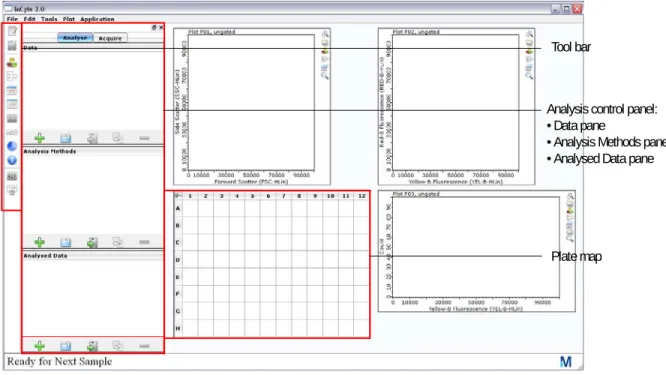Viewport: 666px width, 375px height.
Task: Click top icon beside Plot P03
Action: tap(570, 196)
